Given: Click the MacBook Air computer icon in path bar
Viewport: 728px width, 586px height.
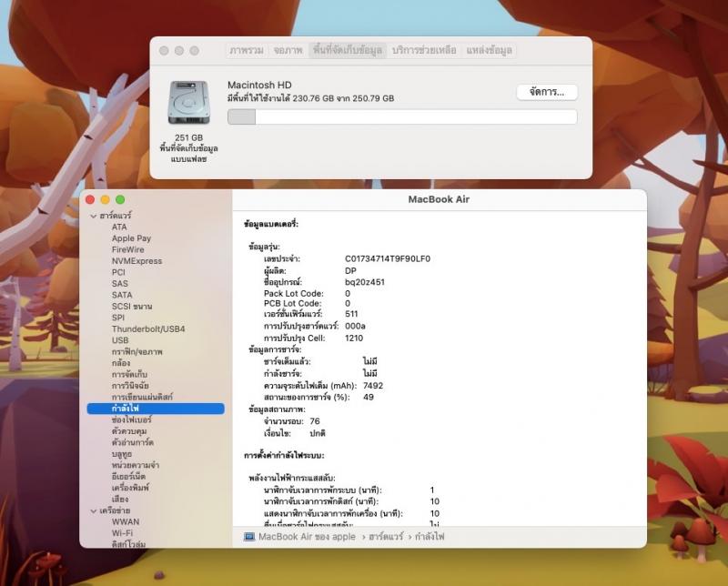Looking at the screenshot, I should [249, 537].
